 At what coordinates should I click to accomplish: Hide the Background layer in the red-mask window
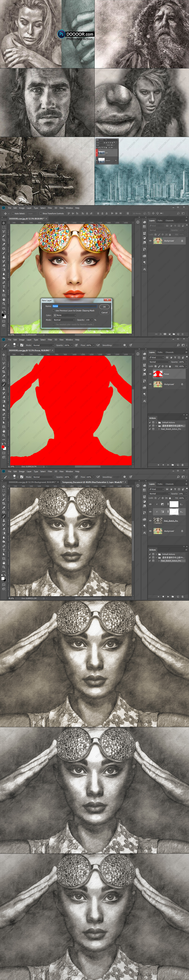[x=150, y=384]
